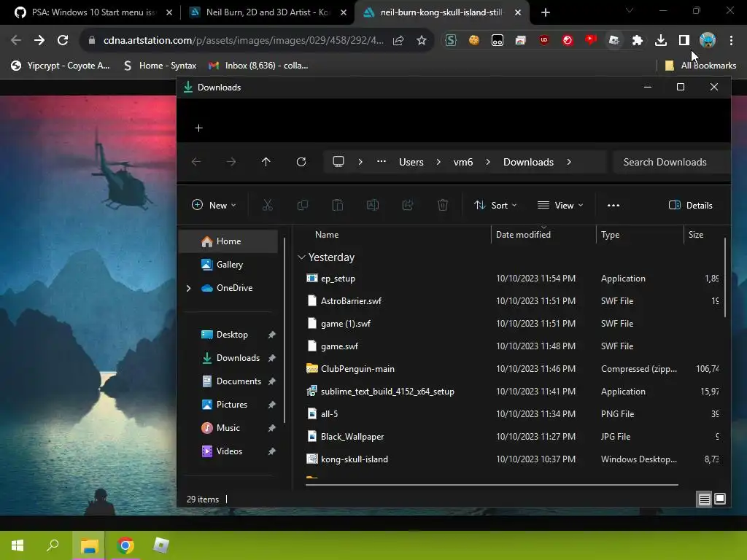Image resolution: width=747 pixels, height=560 pixels.
Task: Click Explorer forward navigation arrow
Action: point(231,162)
